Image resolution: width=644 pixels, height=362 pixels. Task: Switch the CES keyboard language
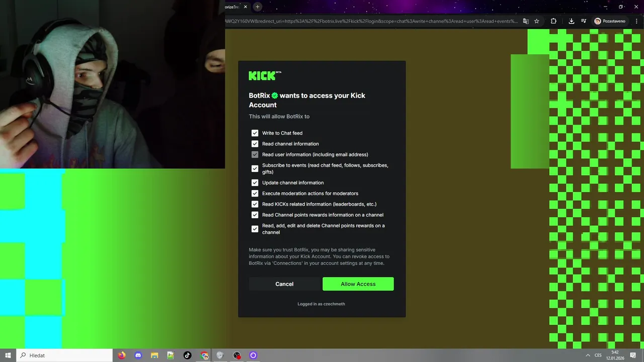click(x=598, y=355)
